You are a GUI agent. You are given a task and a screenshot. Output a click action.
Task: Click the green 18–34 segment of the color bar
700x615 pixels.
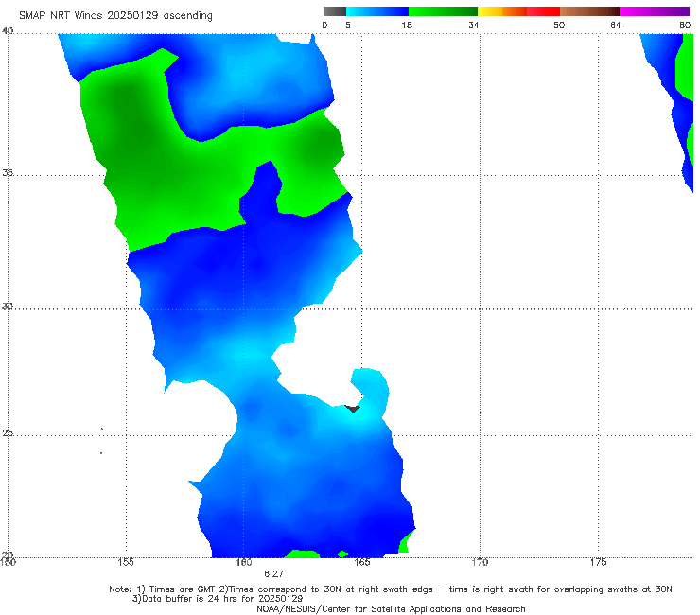[444, 11]
